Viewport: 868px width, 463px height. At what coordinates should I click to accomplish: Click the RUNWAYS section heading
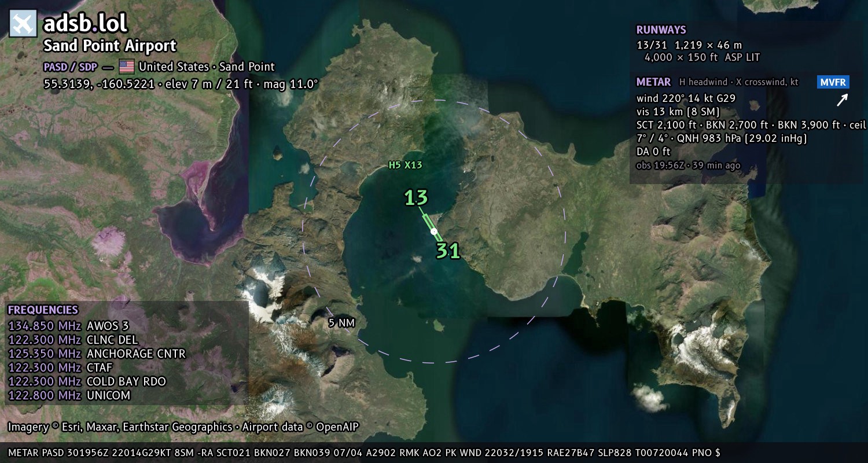pos(661,30)
